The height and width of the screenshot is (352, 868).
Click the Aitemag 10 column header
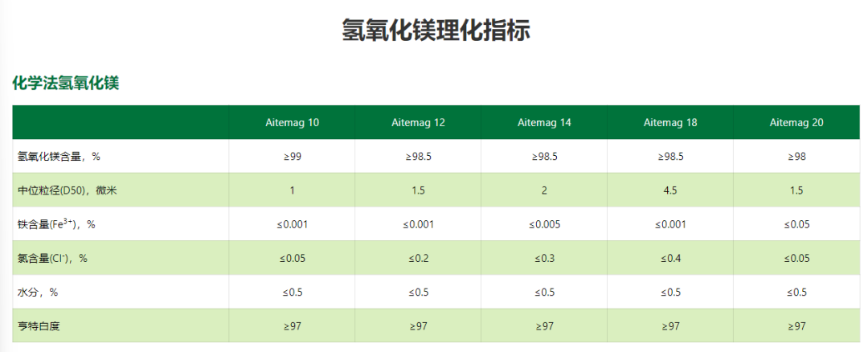click(292, 123)
